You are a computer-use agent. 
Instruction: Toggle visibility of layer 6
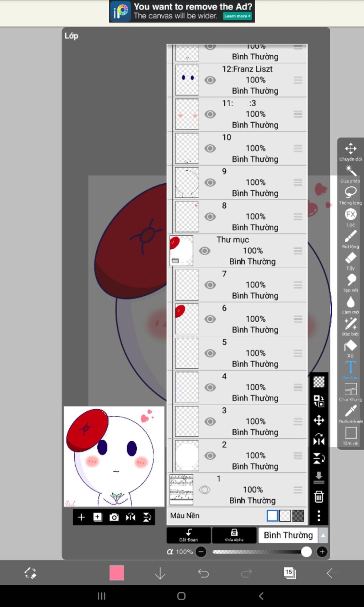pos(210,319)
